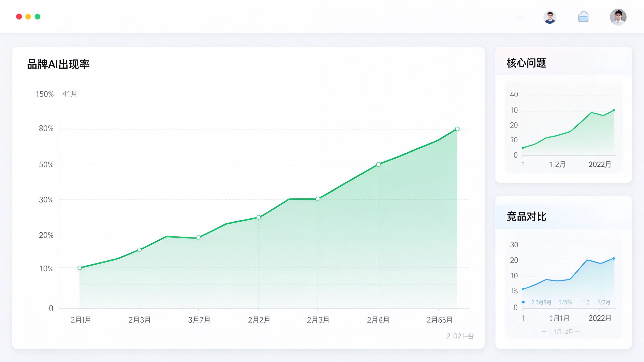This screenshot has height=362, width=644.
Task: Click the yellow window minimize dot
Action: (x=28, y=16)
